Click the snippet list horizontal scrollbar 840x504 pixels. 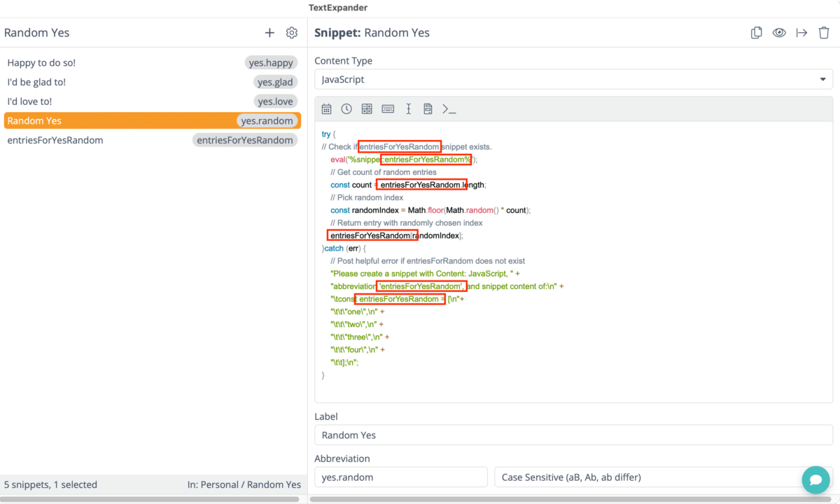click(150, 499)
